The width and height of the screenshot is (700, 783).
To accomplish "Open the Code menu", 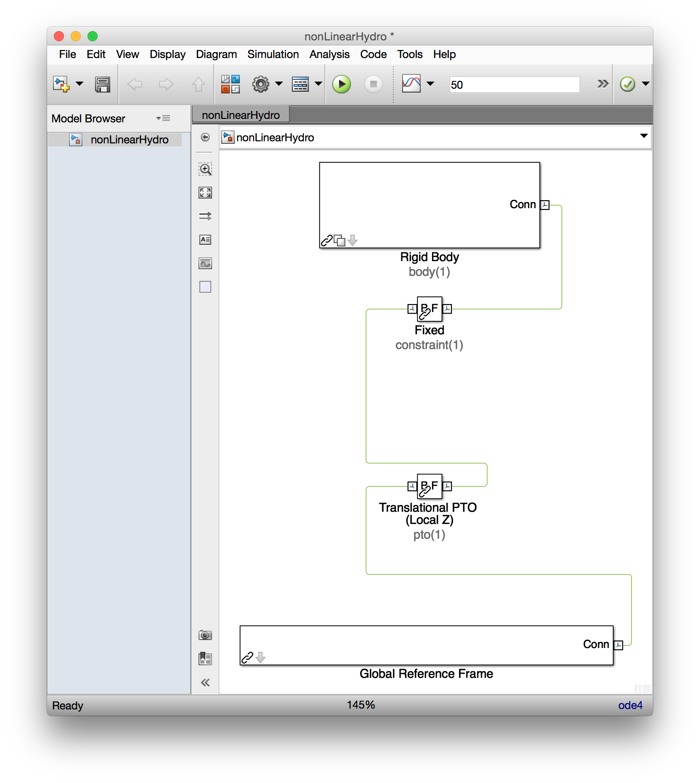I will [373, 54].
